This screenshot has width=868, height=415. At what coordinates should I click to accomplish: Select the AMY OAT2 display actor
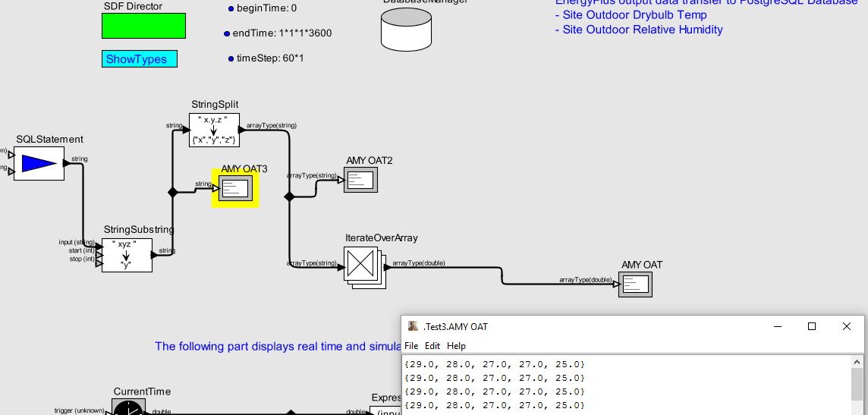(x=360, y=179)
